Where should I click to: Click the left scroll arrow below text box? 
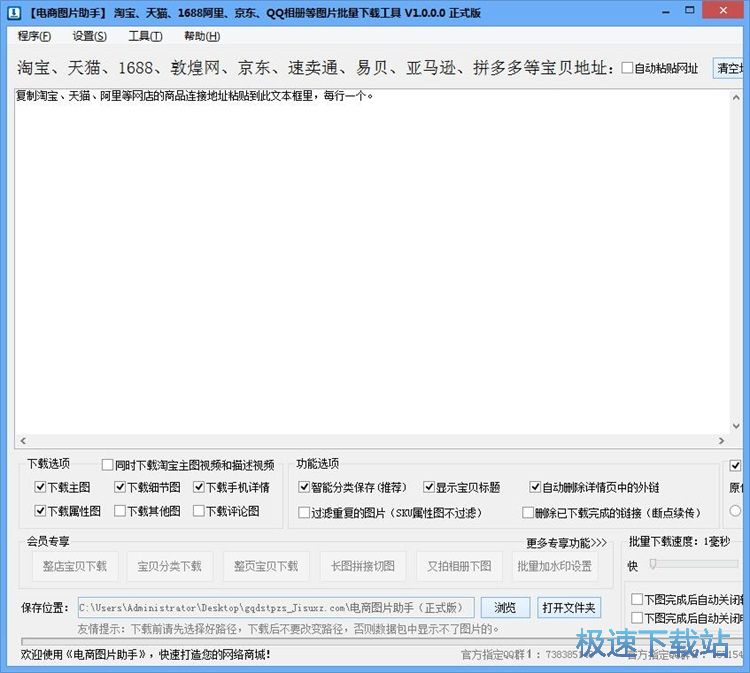point(22,441)
